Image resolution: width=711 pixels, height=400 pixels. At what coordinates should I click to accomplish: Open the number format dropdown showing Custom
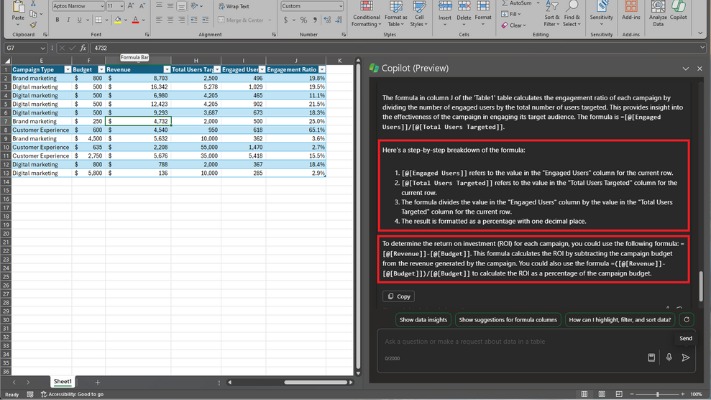pyautogui.click(x=341, y=6)
